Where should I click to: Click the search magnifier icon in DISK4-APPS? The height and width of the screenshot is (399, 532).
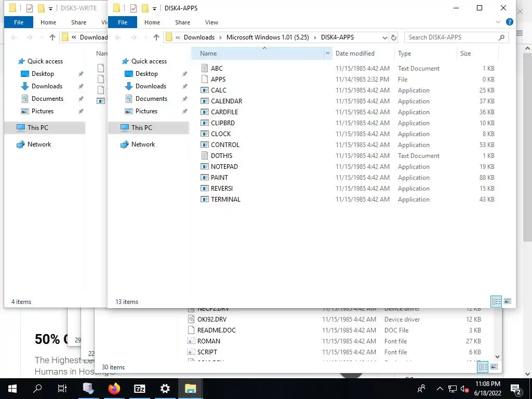click(501, 37)
